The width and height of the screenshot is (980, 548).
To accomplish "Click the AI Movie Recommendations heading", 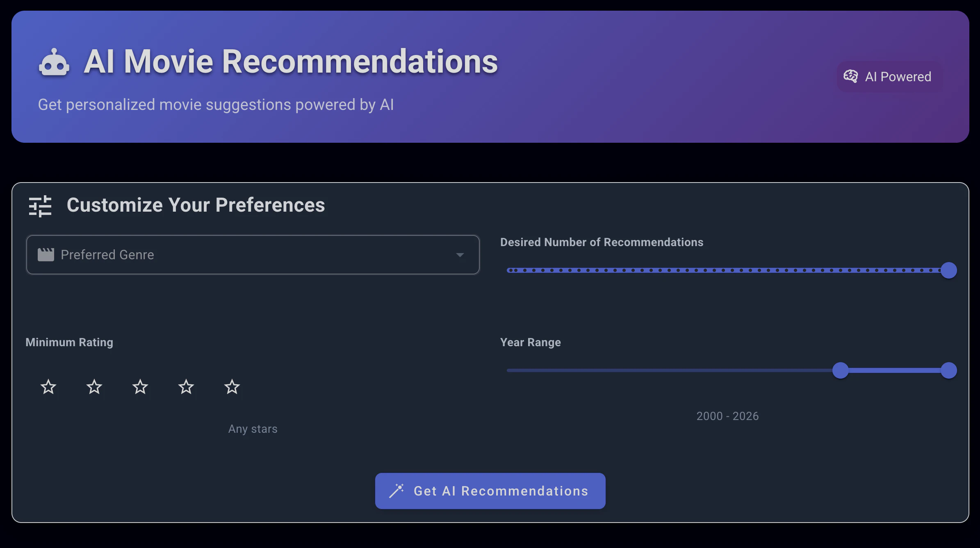I will tap(290, 62).
